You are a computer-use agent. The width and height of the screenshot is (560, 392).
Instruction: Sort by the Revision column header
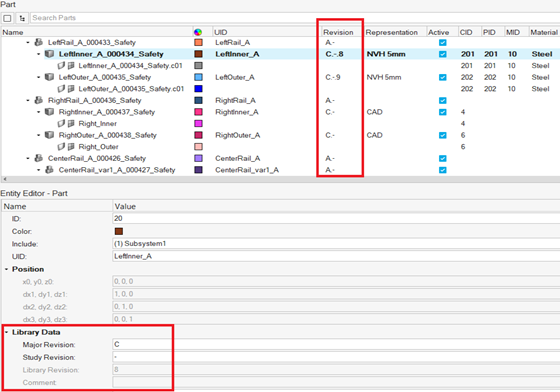[342, 32]
